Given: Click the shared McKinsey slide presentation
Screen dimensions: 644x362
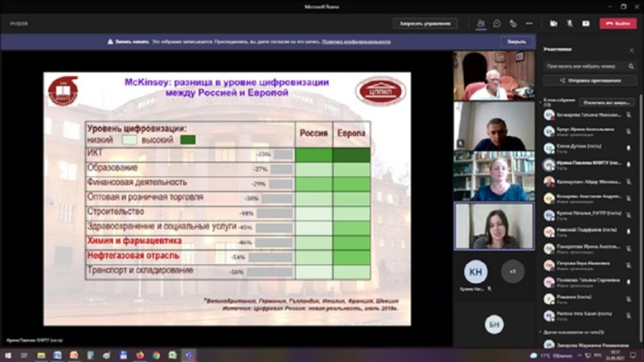Looking at the screenshot, I should click(x=227, y=199).
